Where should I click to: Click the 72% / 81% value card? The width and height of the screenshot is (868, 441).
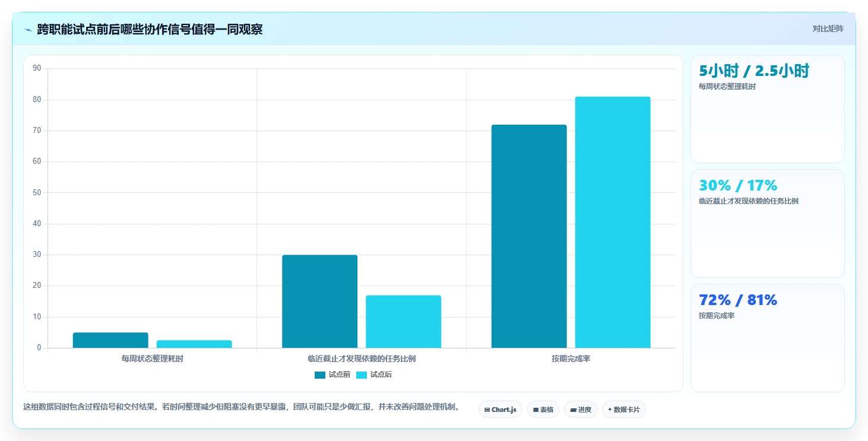click(768, 338)
